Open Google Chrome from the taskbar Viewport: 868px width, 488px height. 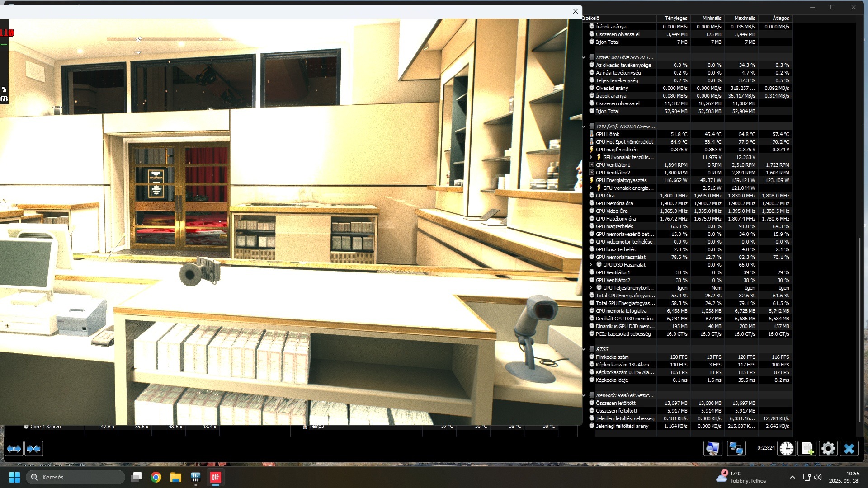tap(156, 477)
